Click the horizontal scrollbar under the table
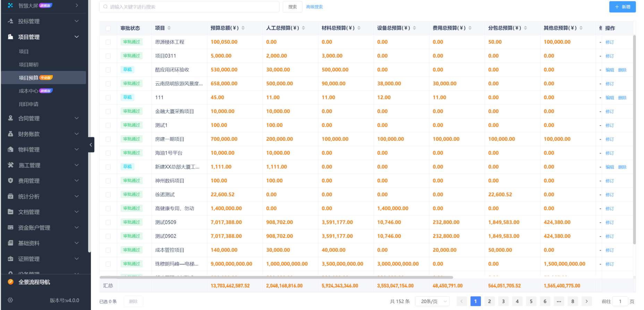Viewport: 644px width, 310px height. 276,277
